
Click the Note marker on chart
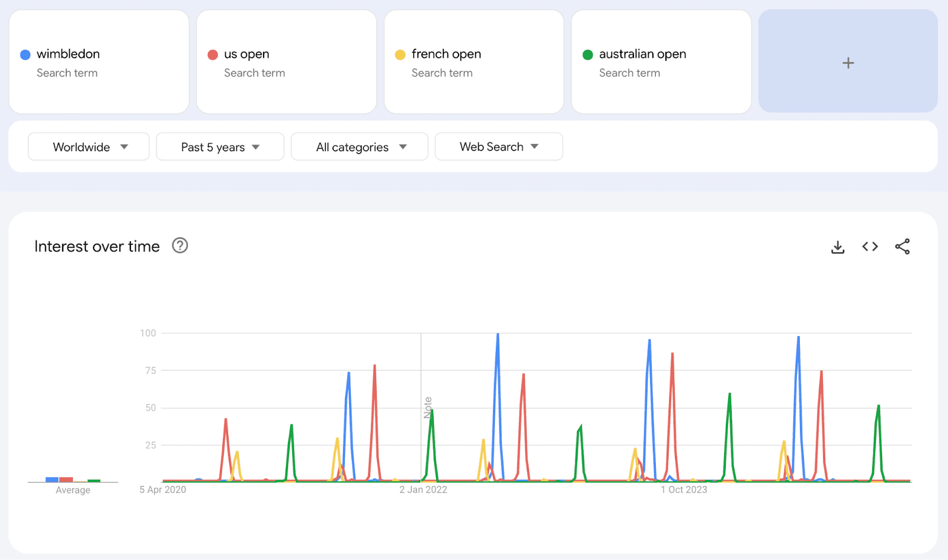point(428,408)
